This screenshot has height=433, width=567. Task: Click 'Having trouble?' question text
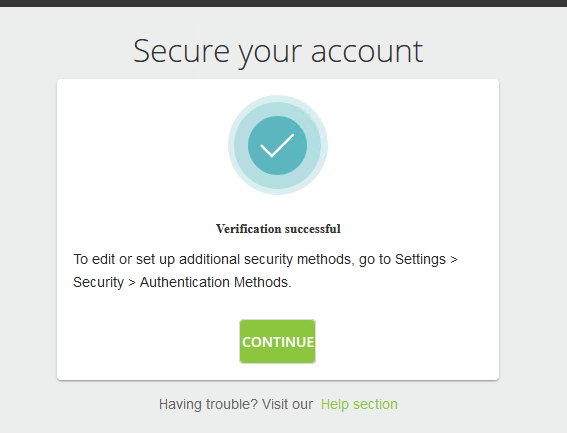(208, 404)
